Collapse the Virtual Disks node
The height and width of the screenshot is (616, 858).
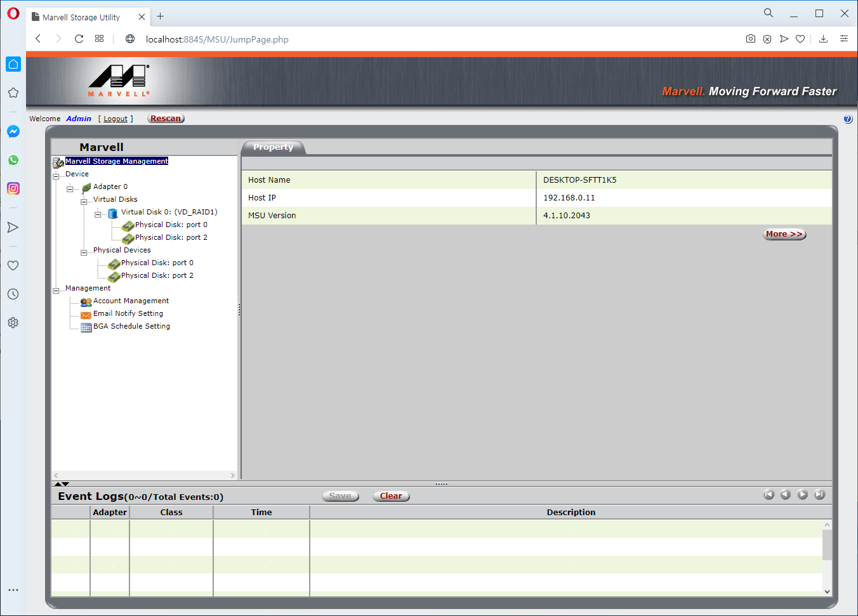pyautogui.click(x=84, y=202)
